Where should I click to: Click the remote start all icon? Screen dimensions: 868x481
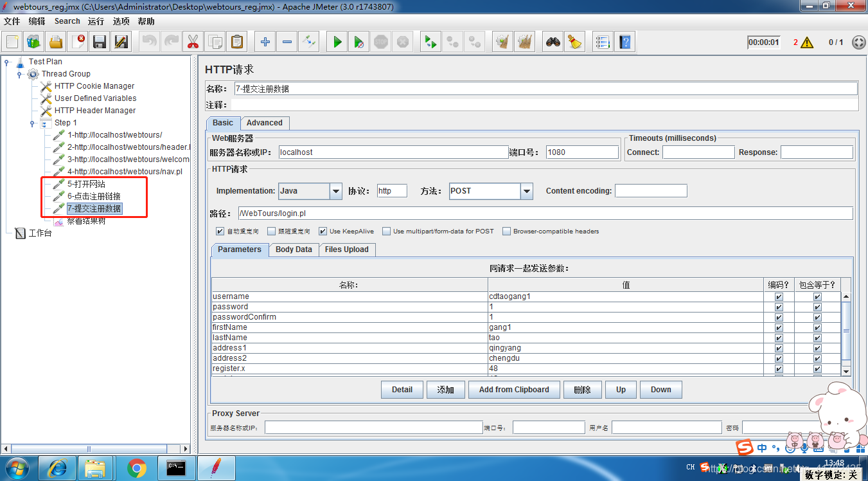tap(430, 42)
